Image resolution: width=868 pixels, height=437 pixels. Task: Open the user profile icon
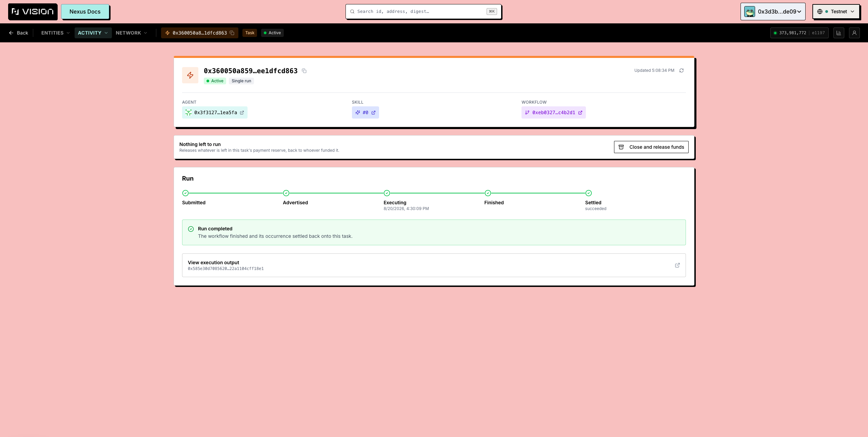click(x=854, y=33)
